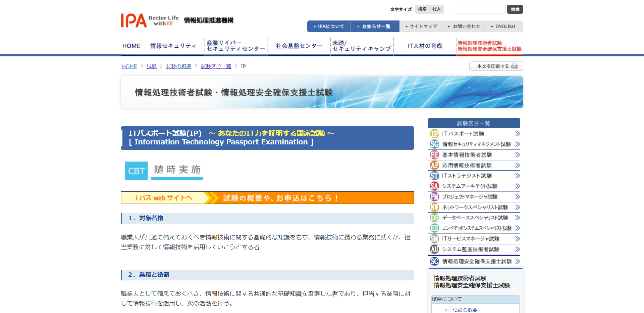This screenshot has height=313, width=644.
Task: Click the iパス webサイトへ orange banner
Action: tap(267, 198)
